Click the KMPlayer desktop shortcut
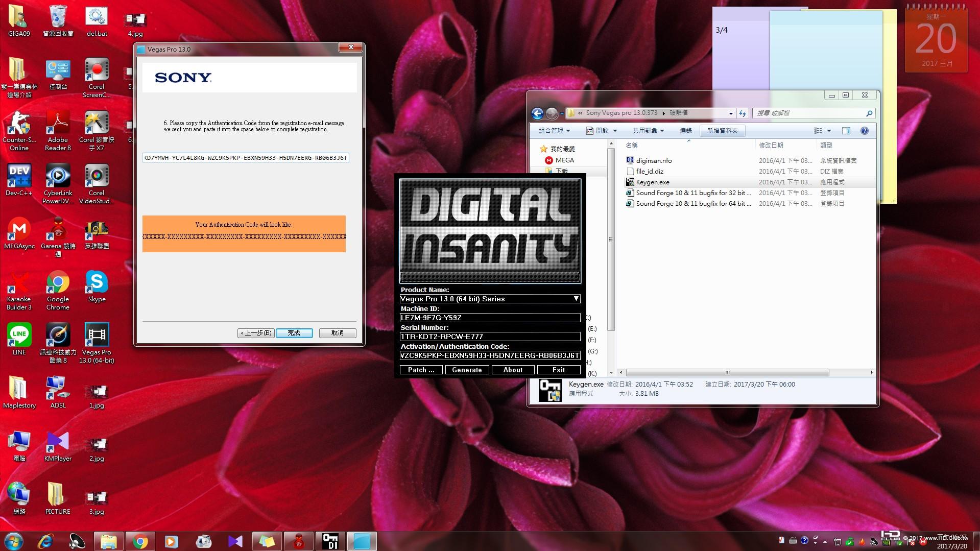 click(58, 445)
